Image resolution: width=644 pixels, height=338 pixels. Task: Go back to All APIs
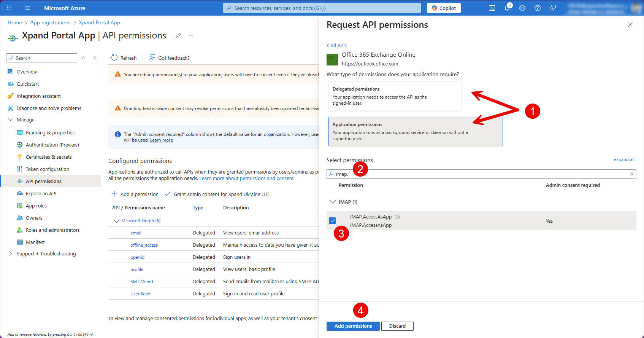click(337, 45)
